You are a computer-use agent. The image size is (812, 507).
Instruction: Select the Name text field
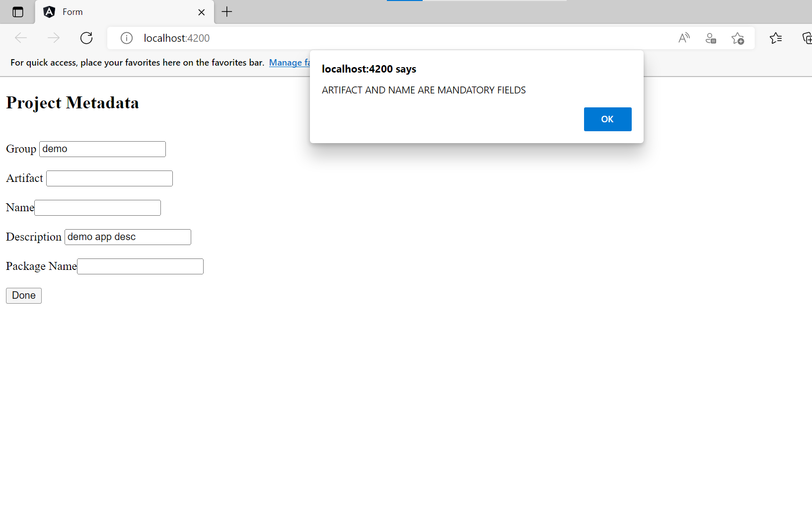click(x=97, y=208)
